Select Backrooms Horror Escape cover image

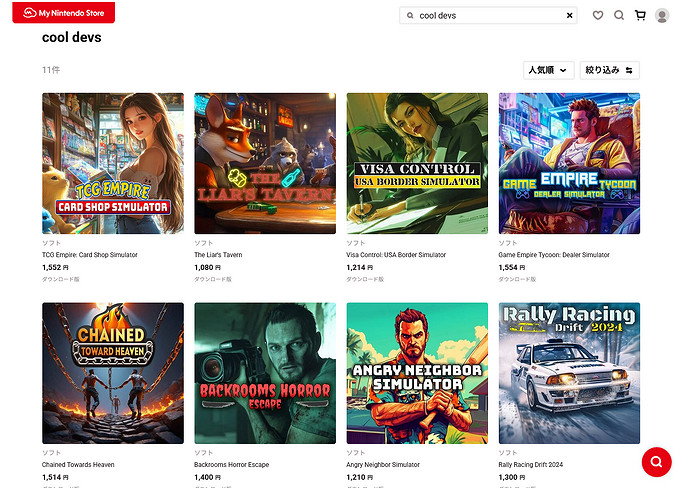(265, 373)
